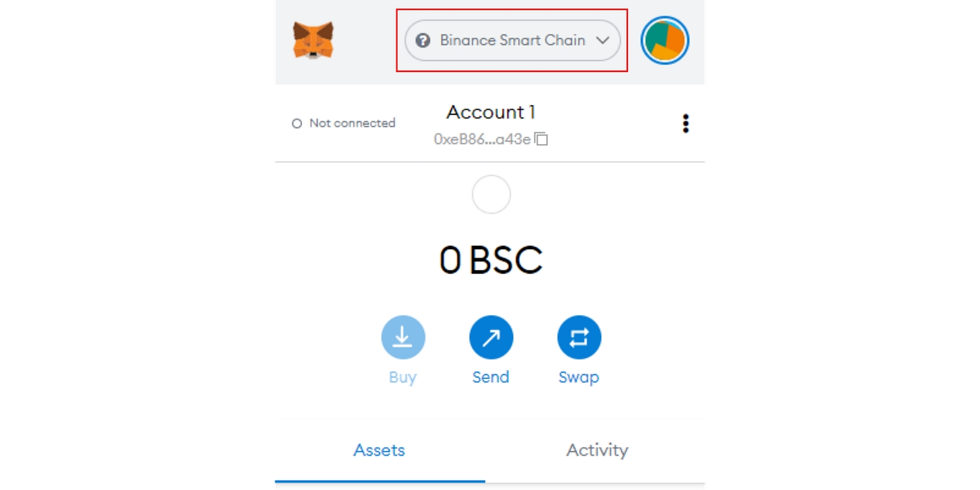Screen dimensions: 980x490
Task: Switch to the Activity tab
Action: click(597, 450)
